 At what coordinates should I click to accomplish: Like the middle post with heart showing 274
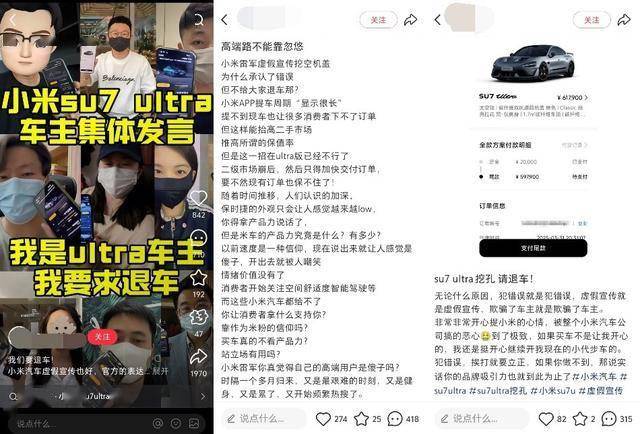coord(323,419)
